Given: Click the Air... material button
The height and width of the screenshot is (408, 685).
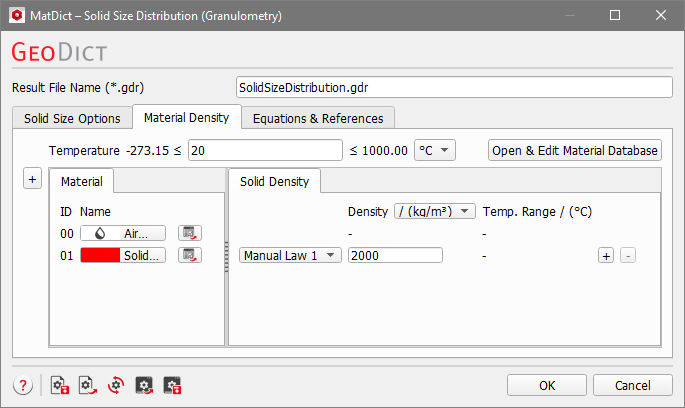Looking at the screenshot, I should pyautogui.click(x=123, y=233).
